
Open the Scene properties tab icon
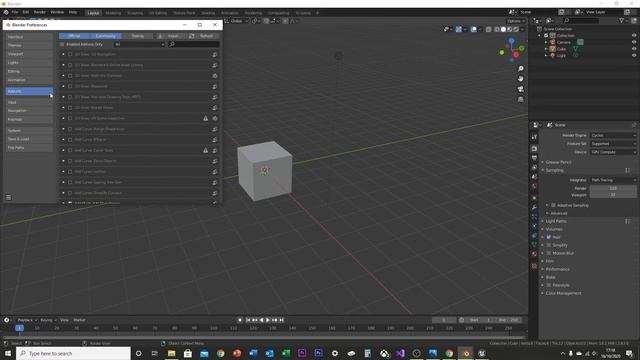click(x=534, y=177)
